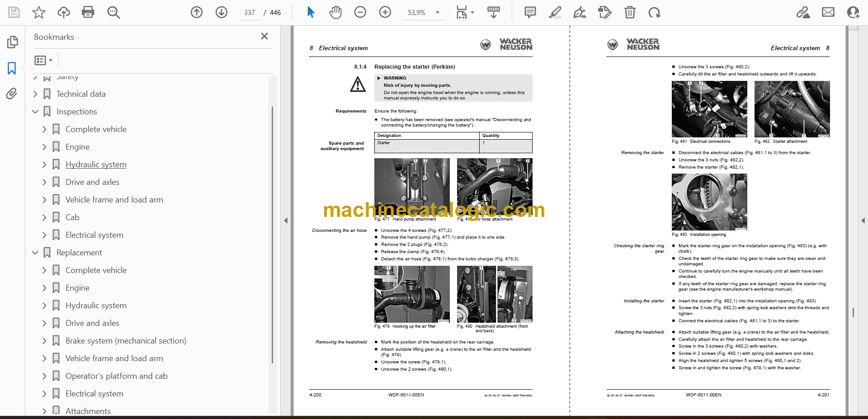This screenshot has height=419, width=868.
Task: Open the Hydraulic system bookmark under Inspections
Action: (96, 165)
